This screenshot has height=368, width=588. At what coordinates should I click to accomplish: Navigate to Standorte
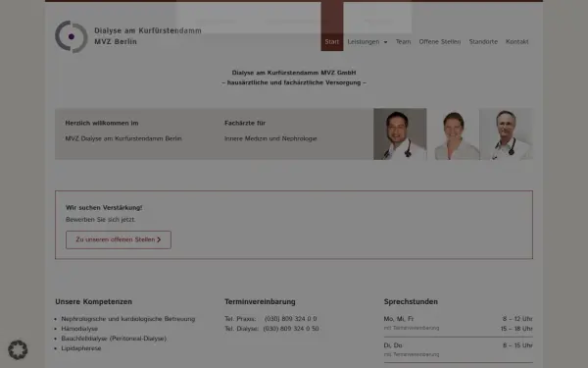[483, 41]
